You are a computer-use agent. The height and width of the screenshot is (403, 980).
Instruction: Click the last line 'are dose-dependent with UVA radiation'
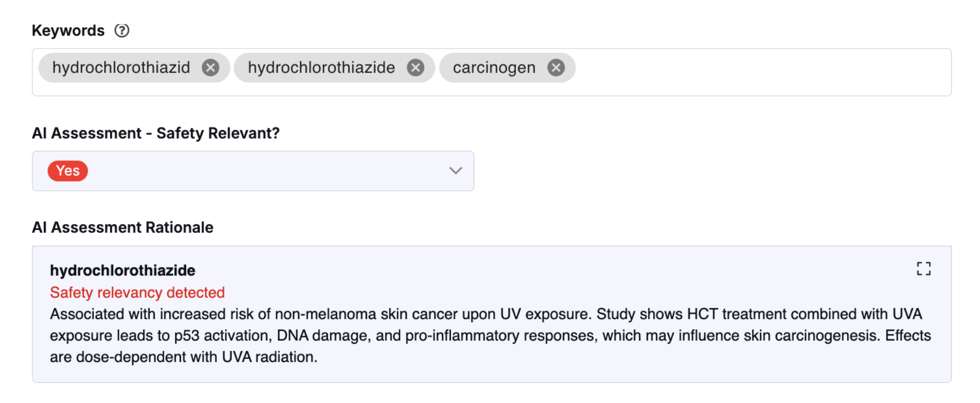(183, 357)
